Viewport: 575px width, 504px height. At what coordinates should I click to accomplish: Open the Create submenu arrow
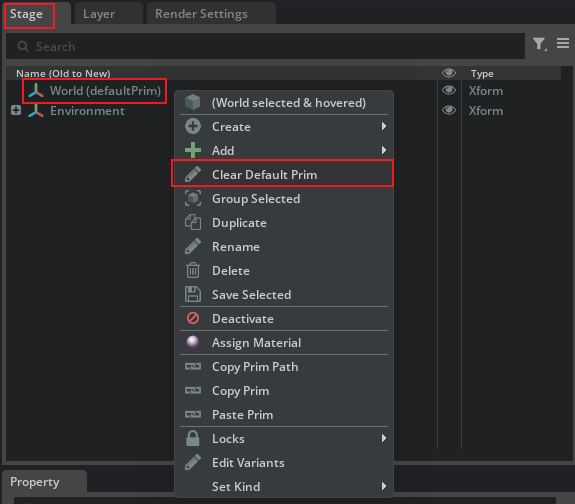point(384,126)
